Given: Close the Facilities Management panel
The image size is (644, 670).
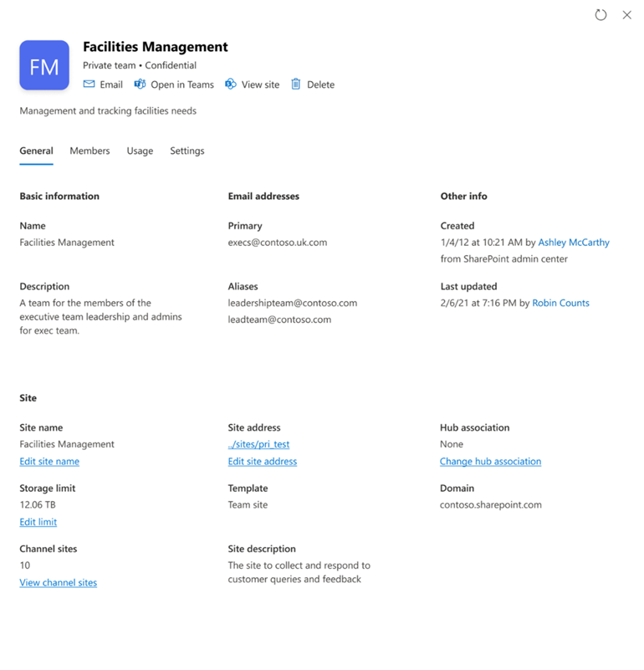Looking at the screenshot, I should pyautogui.click(x=626, y=15).
